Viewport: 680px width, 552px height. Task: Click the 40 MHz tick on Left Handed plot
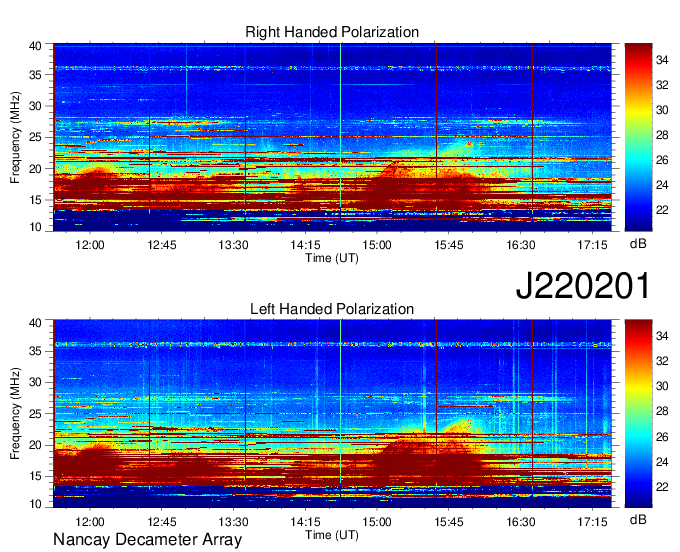click(36, 323)
